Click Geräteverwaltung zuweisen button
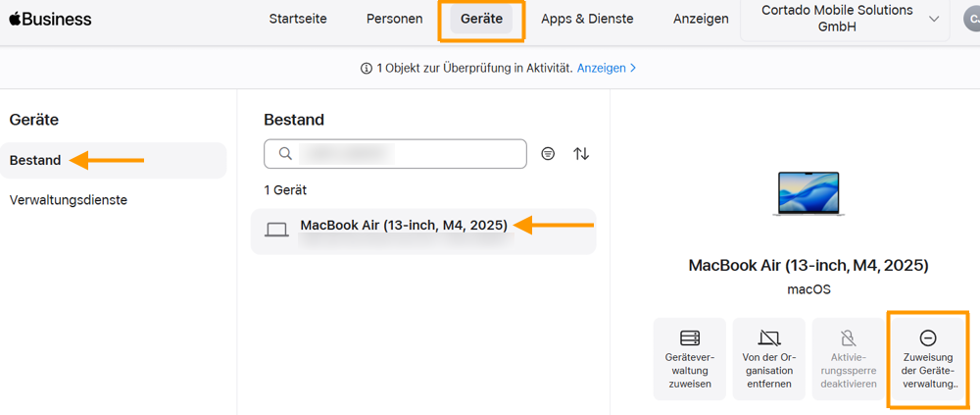Image resolution: width=980 pixels, height=415 pixels. (x=690, y=359)
